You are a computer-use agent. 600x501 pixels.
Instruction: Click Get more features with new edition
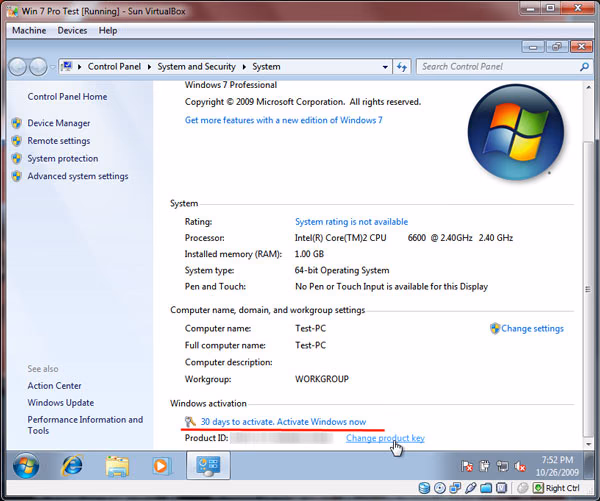(284, 120)
